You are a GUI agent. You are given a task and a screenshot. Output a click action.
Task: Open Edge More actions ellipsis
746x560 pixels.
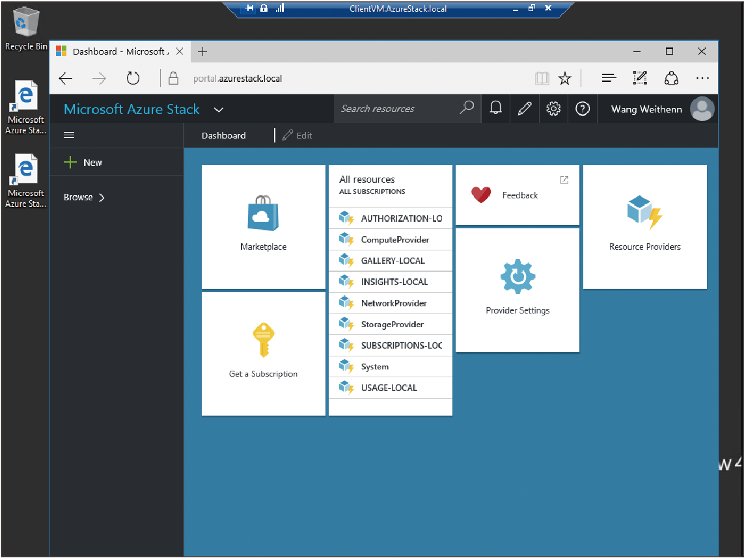702,79
